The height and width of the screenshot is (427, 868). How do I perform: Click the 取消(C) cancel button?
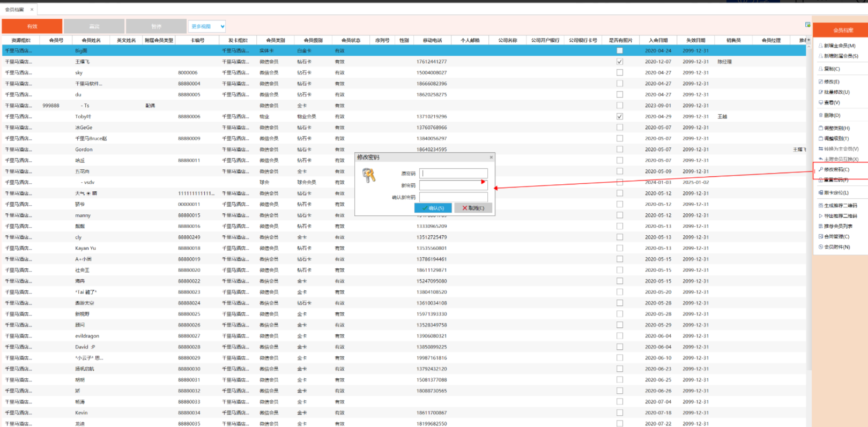tap(473, 208)
